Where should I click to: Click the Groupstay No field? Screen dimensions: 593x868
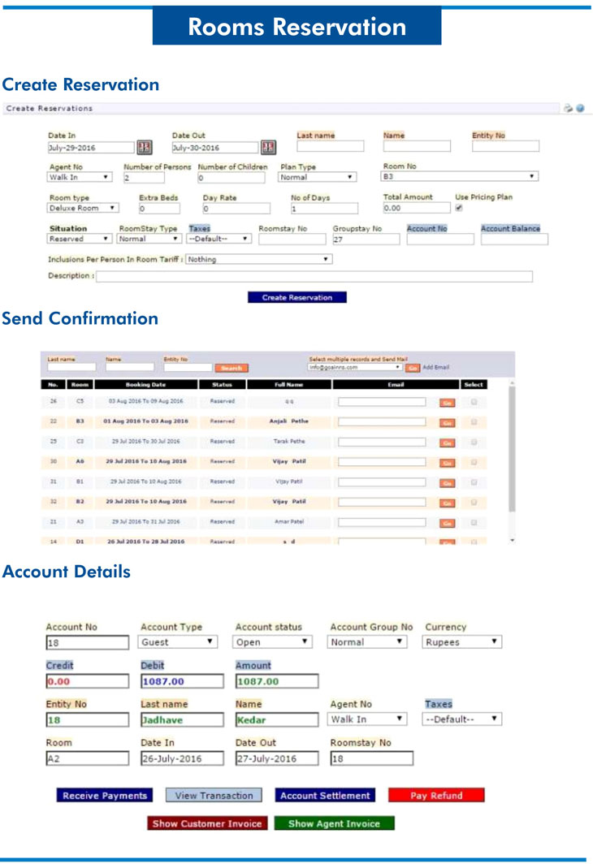[366, 240]
